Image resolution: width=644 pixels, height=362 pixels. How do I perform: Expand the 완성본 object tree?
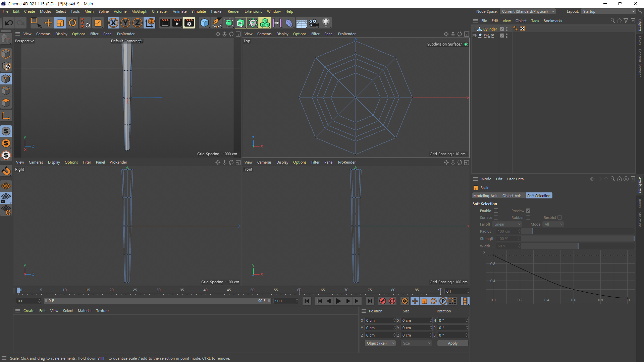tap(474, 36)
